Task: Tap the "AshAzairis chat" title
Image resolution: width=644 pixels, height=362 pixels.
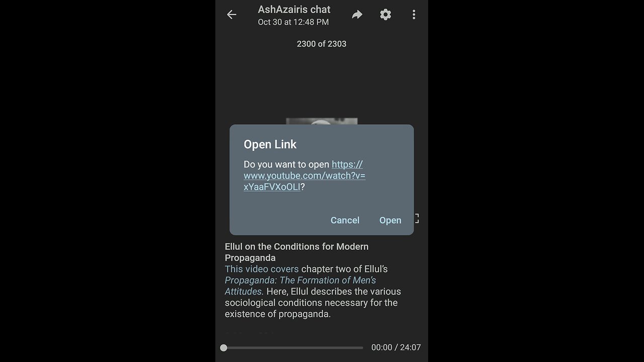Action: 294,10
